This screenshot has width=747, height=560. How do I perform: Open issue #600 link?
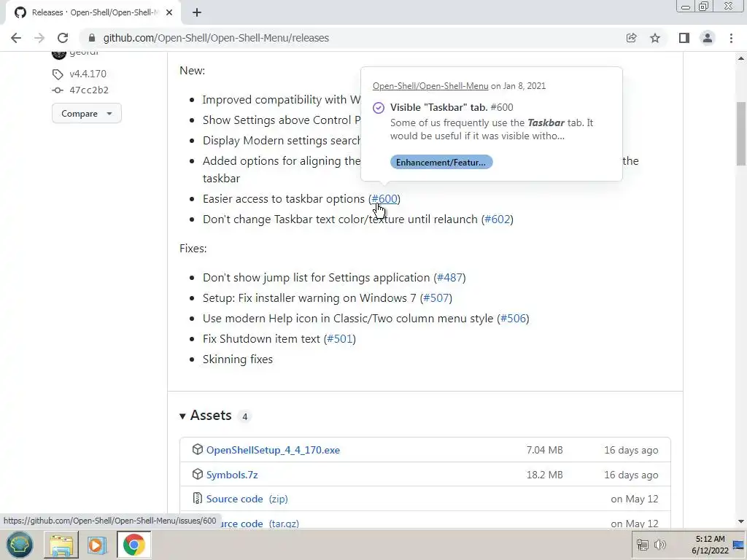click(x=384, y=198)
